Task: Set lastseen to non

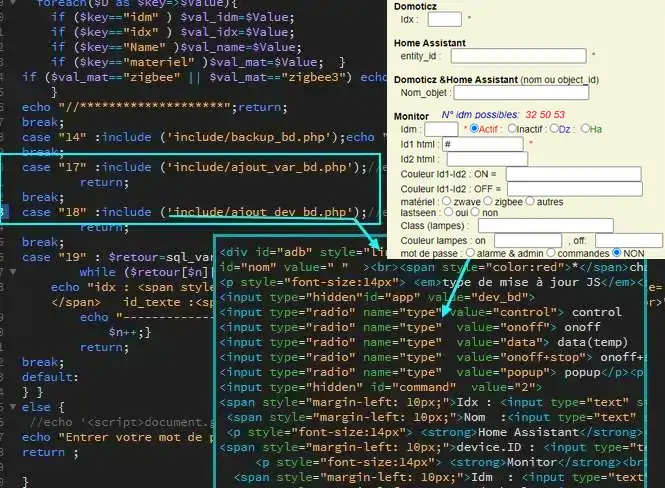Action: pyautogui.click(x=475, y=212)
